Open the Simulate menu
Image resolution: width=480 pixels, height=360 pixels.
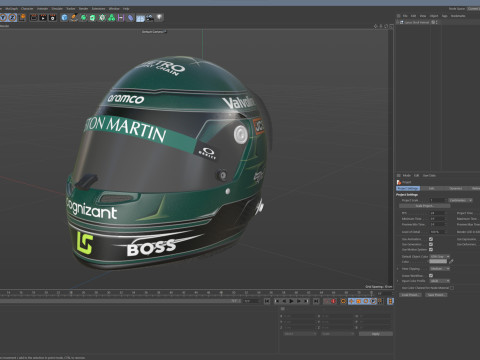pos(57,9)
